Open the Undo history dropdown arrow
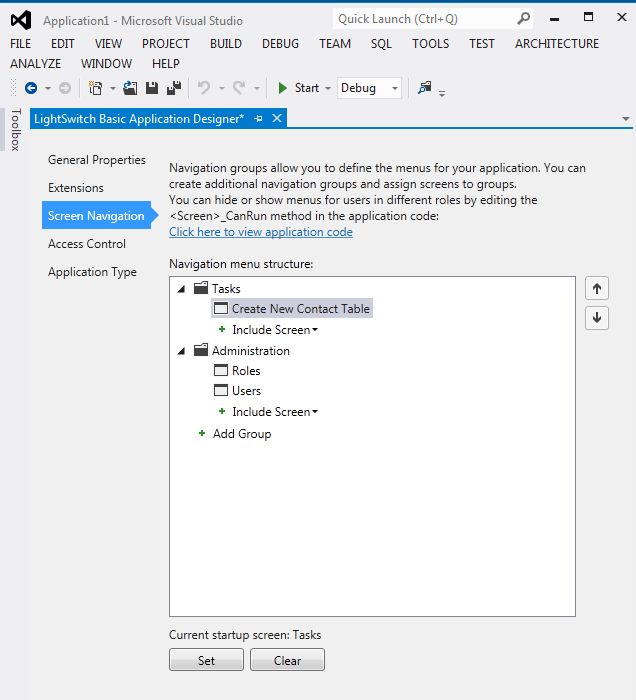The height and width of the screenshot is (700, 636). 221,88
